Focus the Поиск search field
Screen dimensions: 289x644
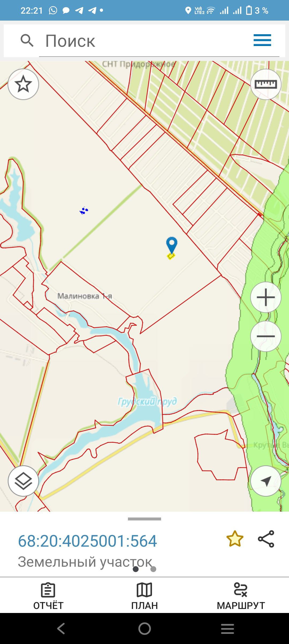159,41
